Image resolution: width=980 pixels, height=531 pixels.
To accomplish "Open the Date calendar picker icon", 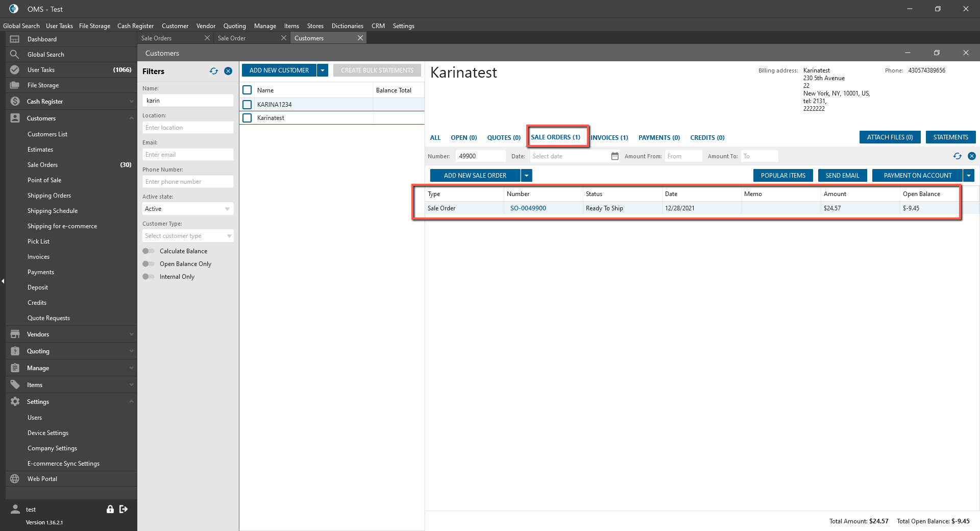I will click(x=615, y=156).
